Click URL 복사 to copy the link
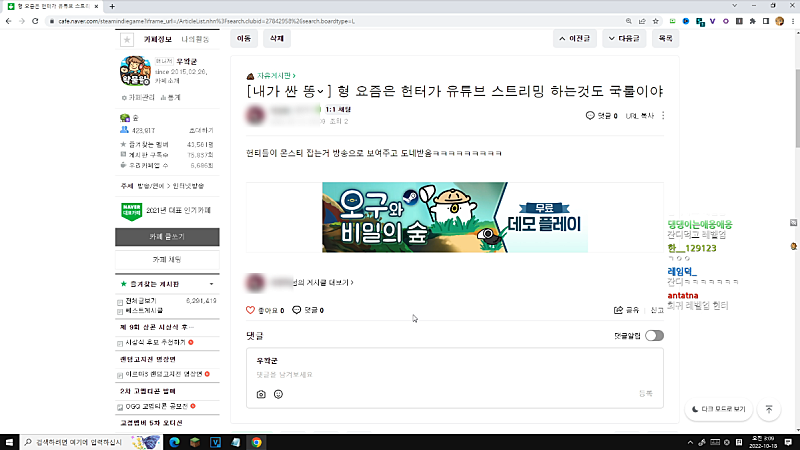800x450 pixels. [x=639, y=116]
